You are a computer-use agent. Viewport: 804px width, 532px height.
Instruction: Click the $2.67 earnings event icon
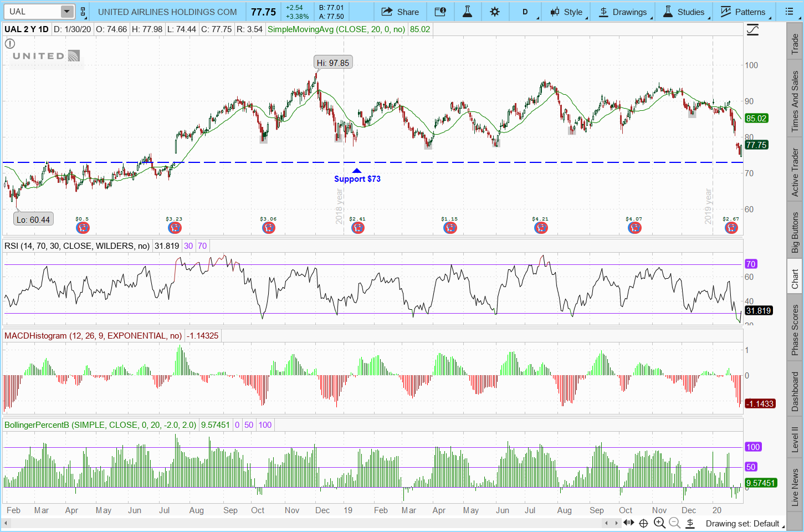731,227
